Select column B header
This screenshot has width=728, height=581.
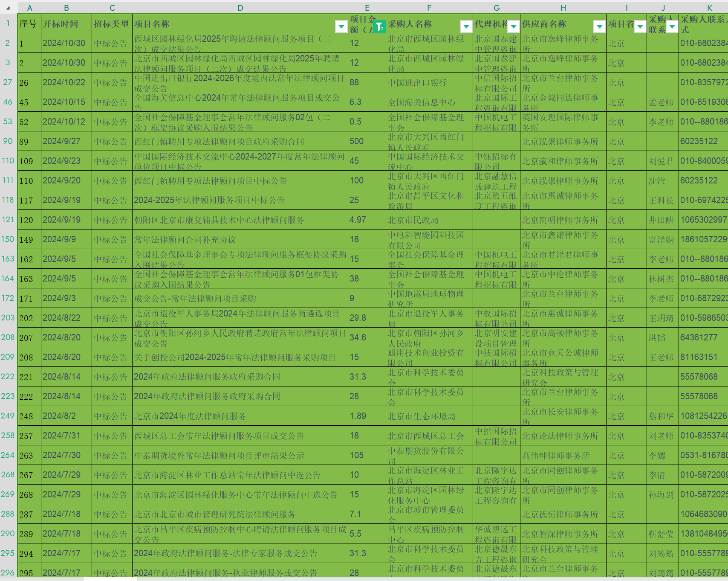point(66,8)
